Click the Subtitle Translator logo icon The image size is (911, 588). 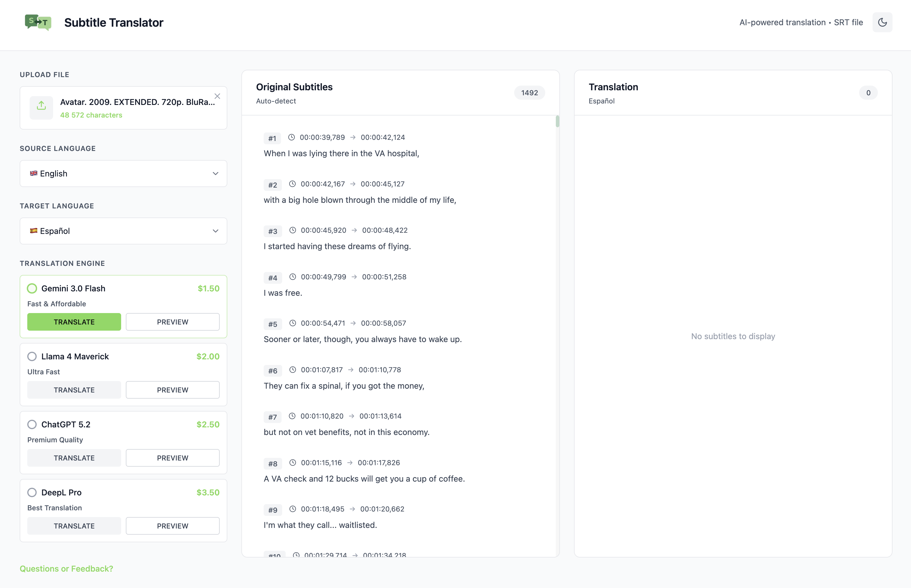coord(38,23)
